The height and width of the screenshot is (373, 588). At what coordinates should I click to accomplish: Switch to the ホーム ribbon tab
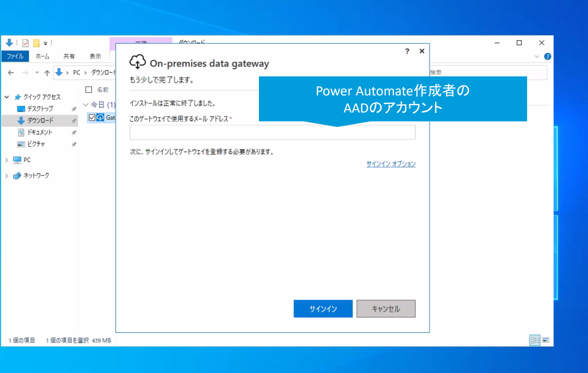(x=42, y=56)
